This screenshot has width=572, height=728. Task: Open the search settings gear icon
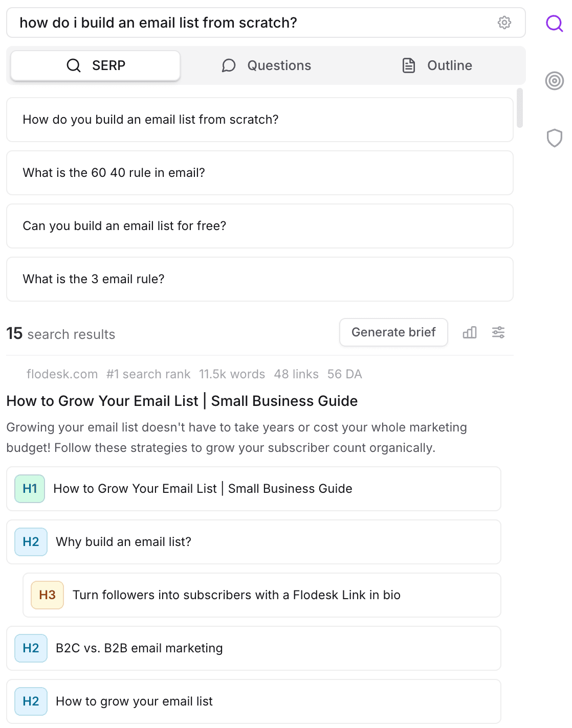pyautogui.click(x=504, y=22)
